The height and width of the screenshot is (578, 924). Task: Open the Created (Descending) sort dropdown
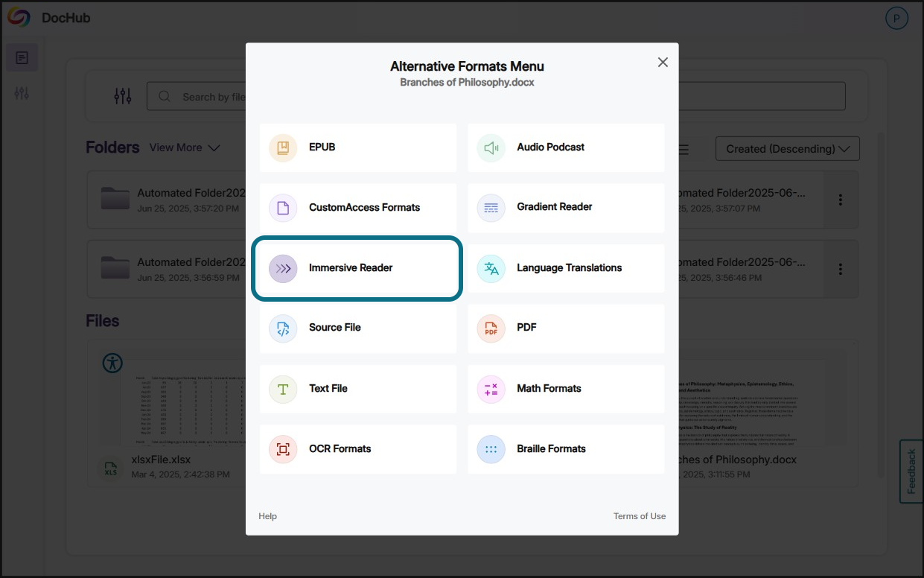tap(787, 148)
